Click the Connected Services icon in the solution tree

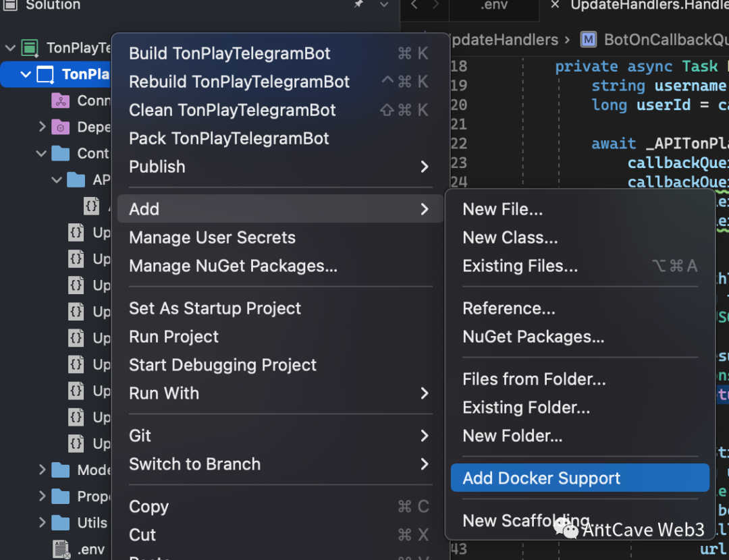tap(61, 101)
